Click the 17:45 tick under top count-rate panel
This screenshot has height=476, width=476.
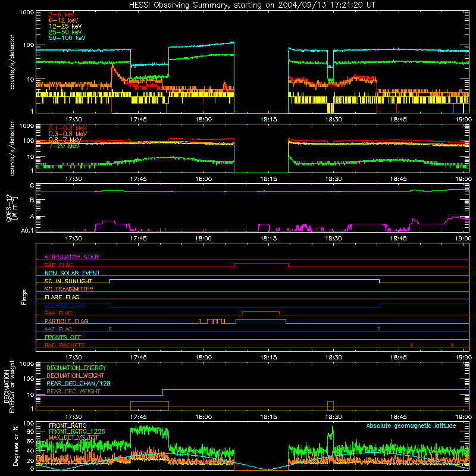(139, 120)
